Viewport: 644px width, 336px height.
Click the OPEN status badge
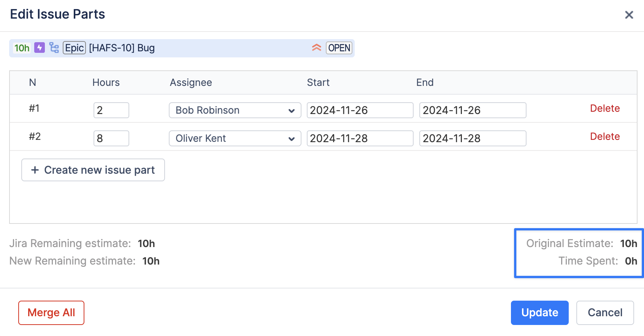339,48
